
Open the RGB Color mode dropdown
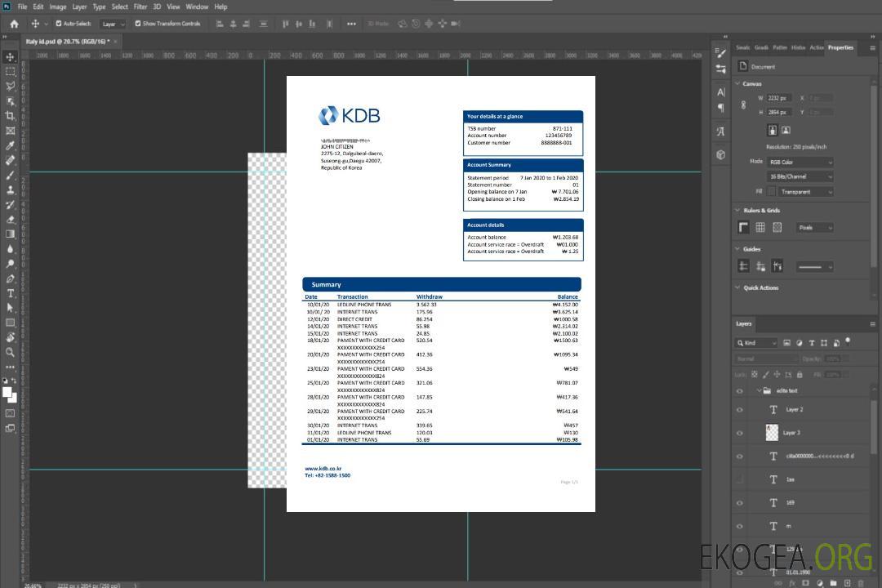[800, 162]
